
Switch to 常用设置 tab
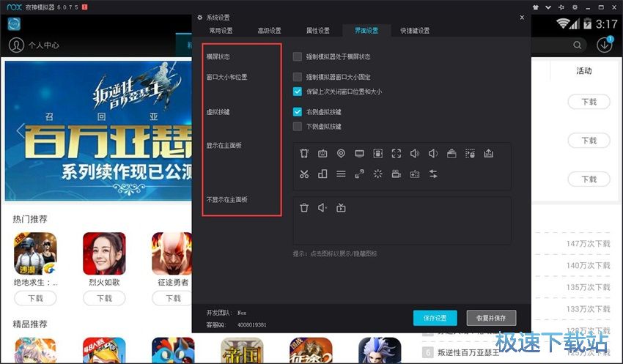(221, 31)
